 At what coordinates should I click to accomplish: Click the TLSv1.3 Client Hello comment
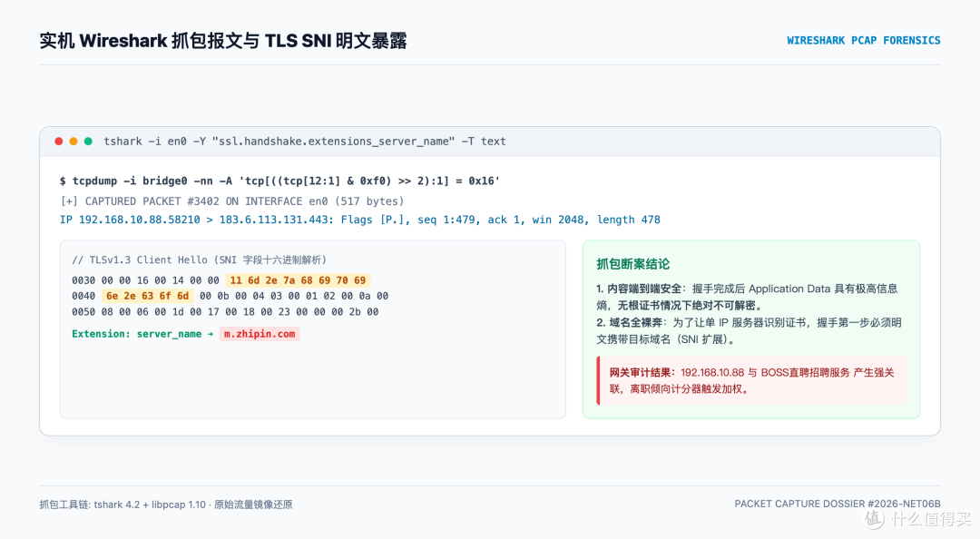tap(200, 260)
